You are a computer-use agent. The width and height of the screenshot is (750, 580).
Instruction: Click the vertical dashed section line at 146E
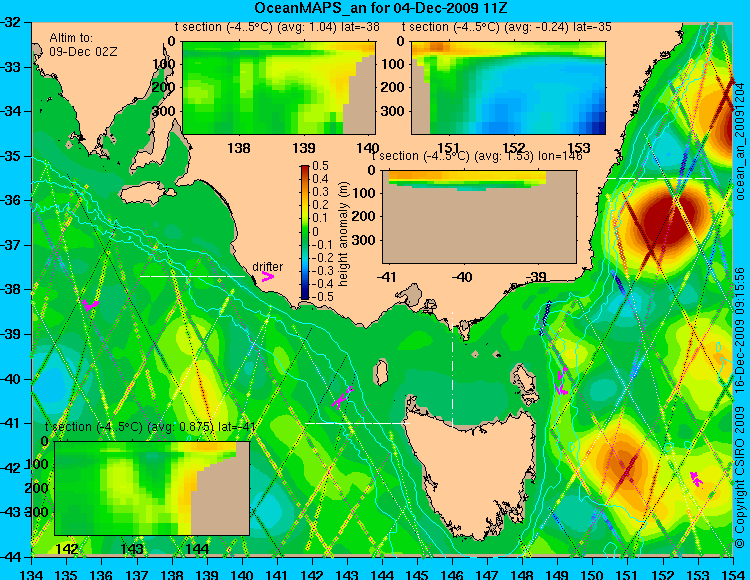[x=452, y=370]
